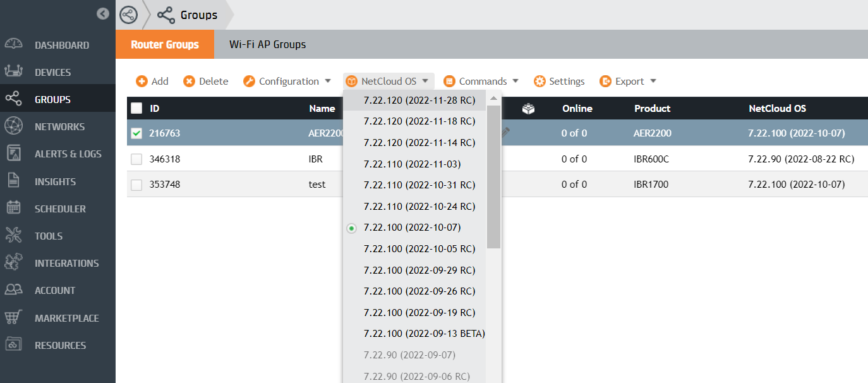
Task: Click the Groups breadcrumb icon
Action: [x=166, y=15]
